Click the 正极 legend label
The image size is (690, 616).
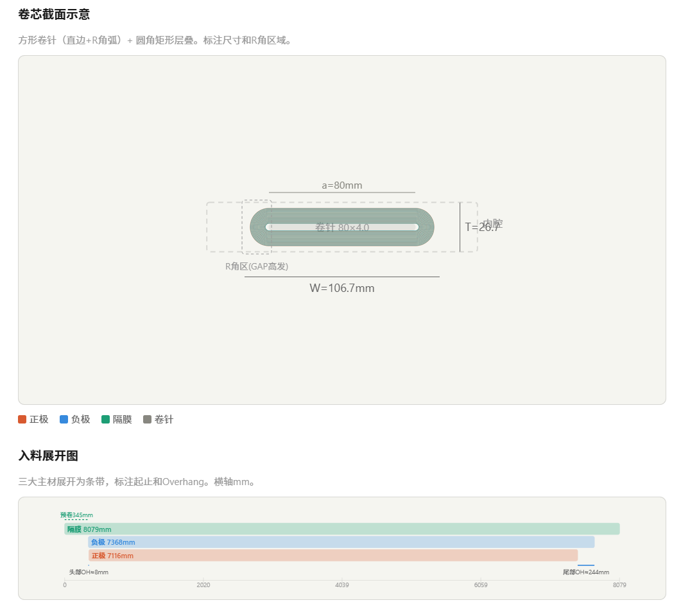[39, 419]
